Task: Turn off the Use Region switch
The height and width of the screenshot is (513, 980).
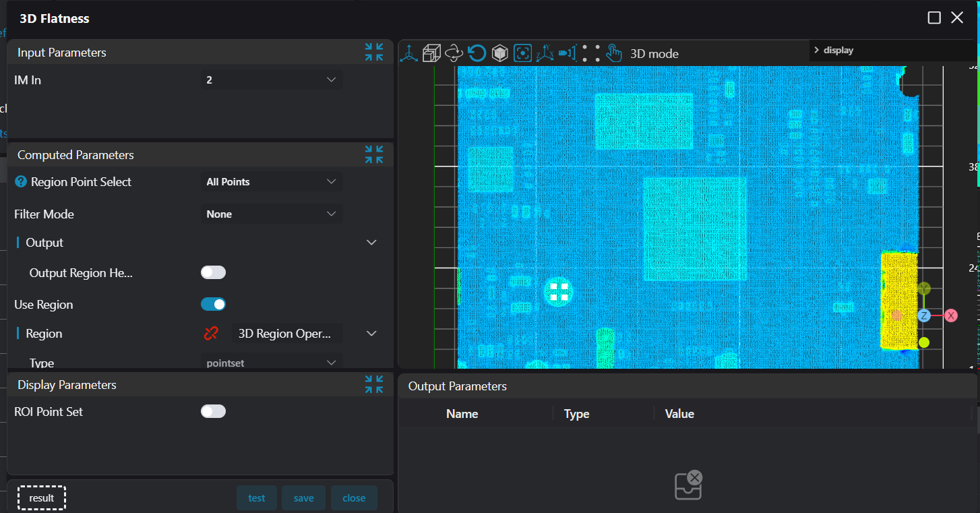Action: [x=213, y=305]
